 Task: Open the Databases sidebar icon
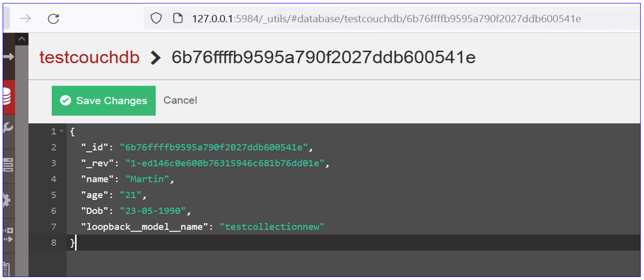point(7,97)
